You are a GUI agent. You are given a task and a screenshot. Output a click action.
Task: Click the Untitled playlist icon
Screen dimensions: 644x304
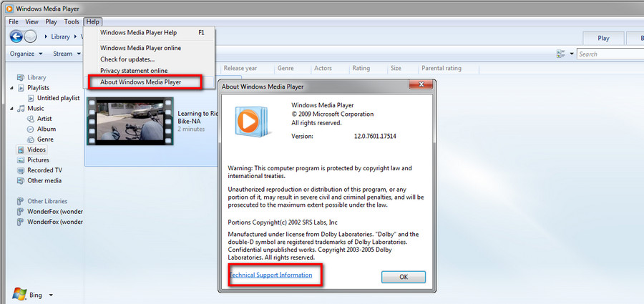[31, 98]
